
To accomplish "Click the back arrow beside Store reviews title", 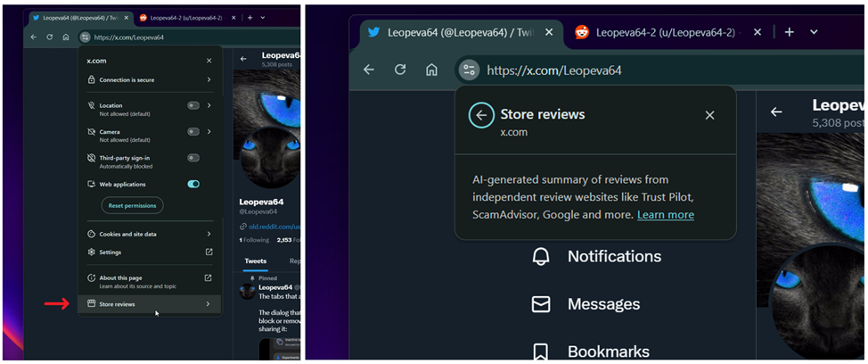I will coord(481,115).
